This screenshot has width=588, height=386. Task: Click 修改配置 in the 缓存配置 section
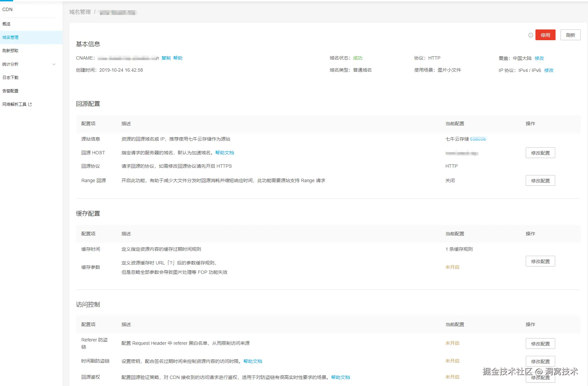click(x=540, y=261)
